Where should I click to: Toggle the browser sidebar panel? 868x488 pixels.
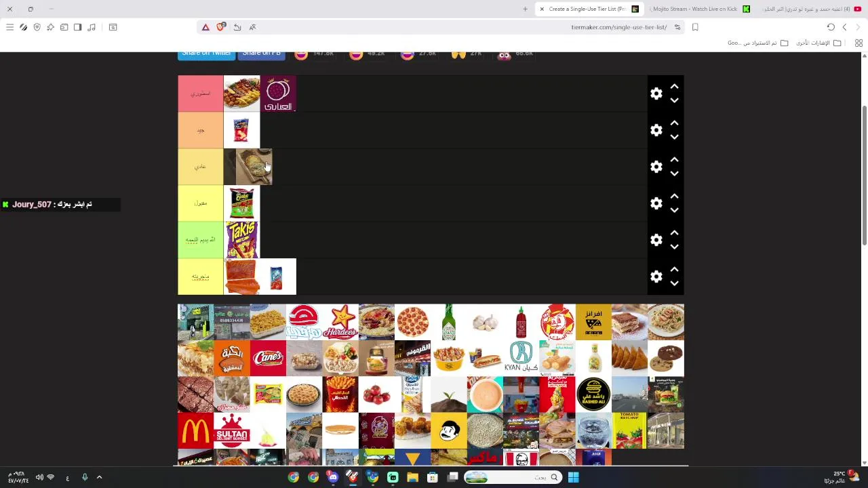click(77, 27)
